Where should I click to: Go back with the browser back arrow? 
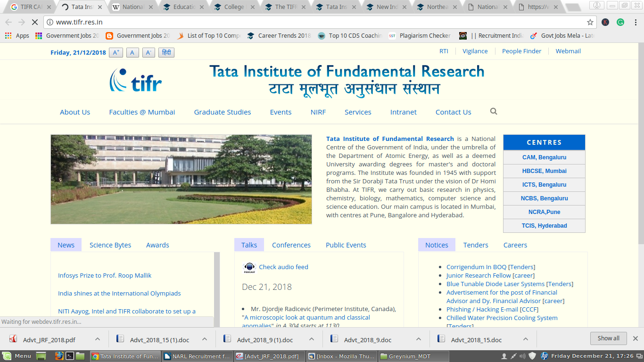(x=8, y=22)
